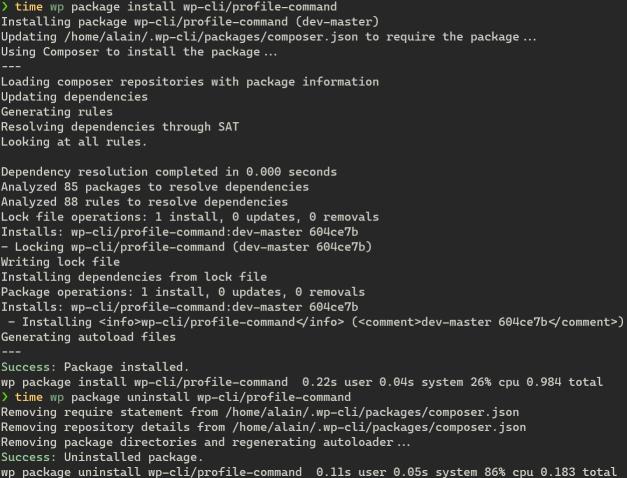Viewport: 627px width, 478px height.
Task: Click the 'Removing require statement' line
Action: pos(259,412)
